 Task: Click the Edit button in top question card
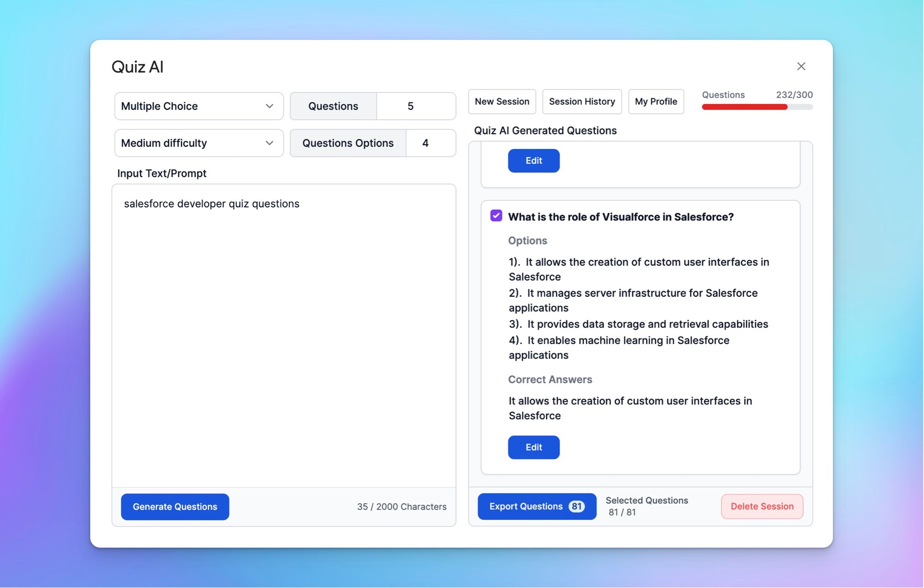click(x=533, y=160)
